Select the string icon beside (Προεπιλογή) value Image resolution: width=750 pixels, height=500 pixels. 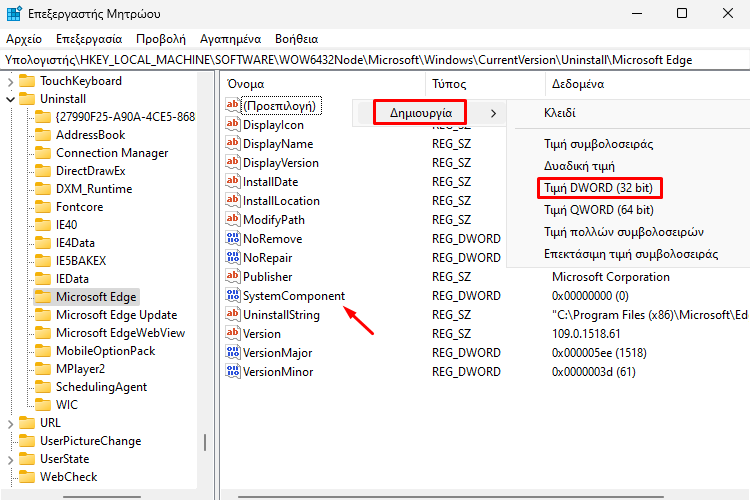pyautogui.click(x=232, y=105)
